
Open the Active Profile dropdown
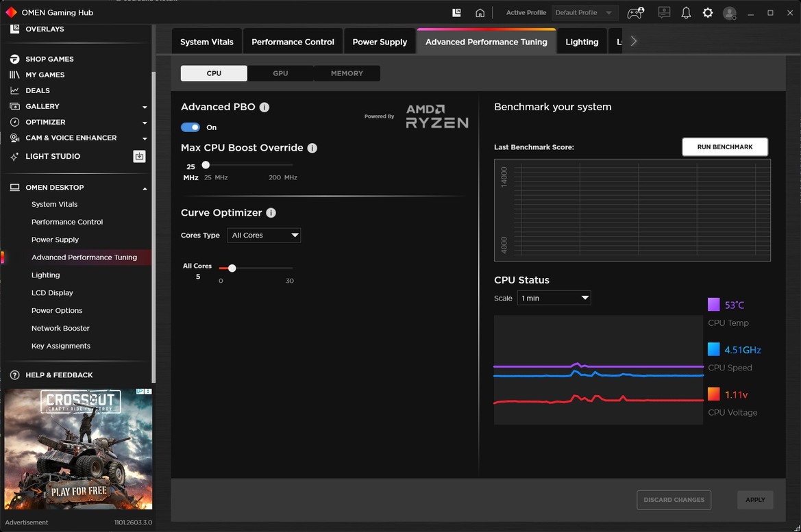coord(584,13)
